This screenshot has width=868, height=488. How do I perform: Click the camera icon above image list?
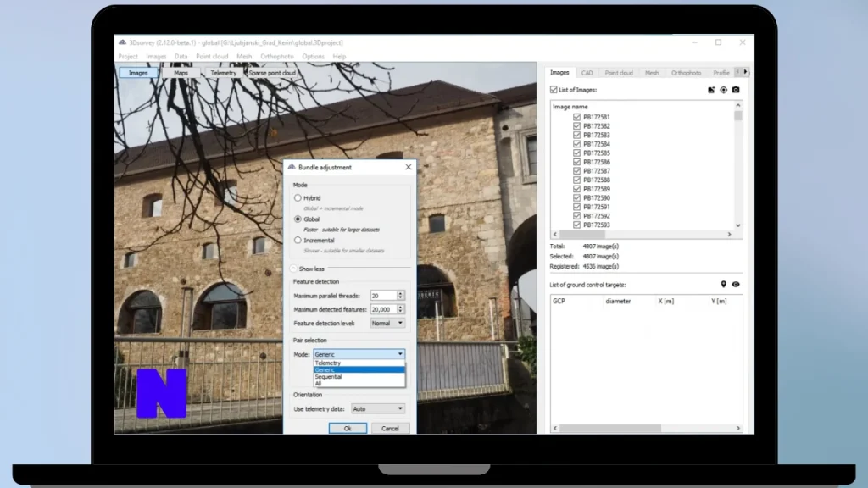[736, 90]
